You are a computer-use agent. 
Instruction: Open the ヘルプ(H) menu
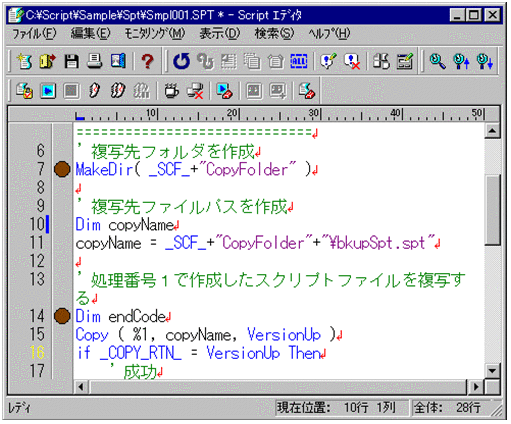[x=329, y=33]
